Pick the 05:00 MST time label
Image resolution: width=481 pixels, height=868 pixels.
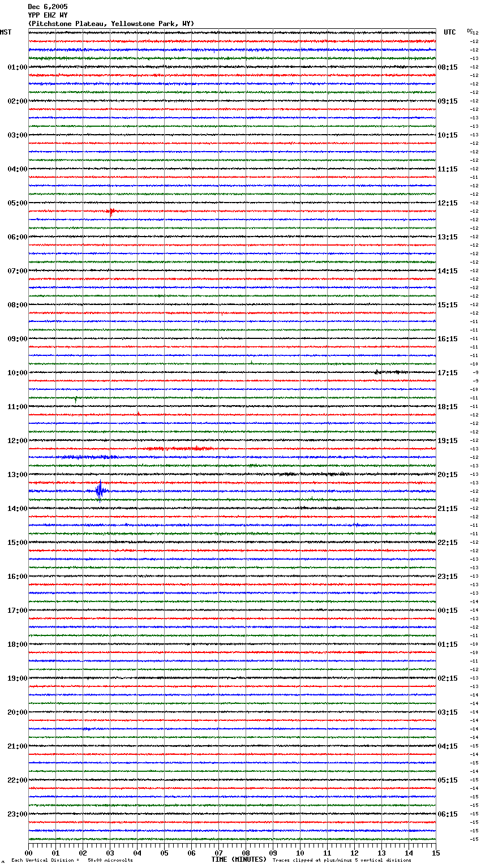[x=17, y=203]
